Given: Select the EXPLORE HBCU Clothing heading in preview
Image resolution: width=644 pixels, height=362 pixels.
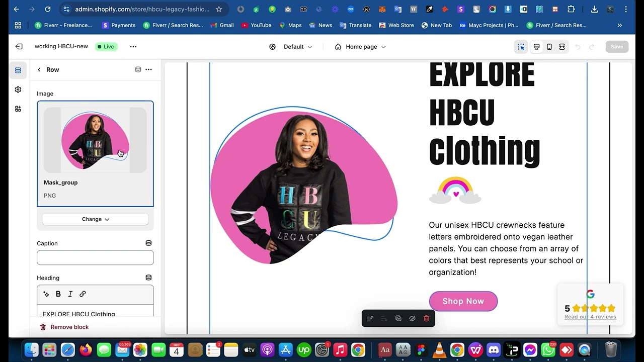Looking at the screenshot, I should pos(484,116).
